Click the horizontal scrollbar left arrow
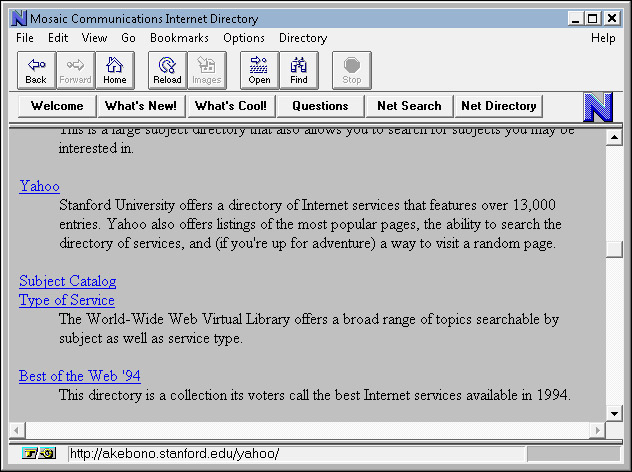 [17, 430]
